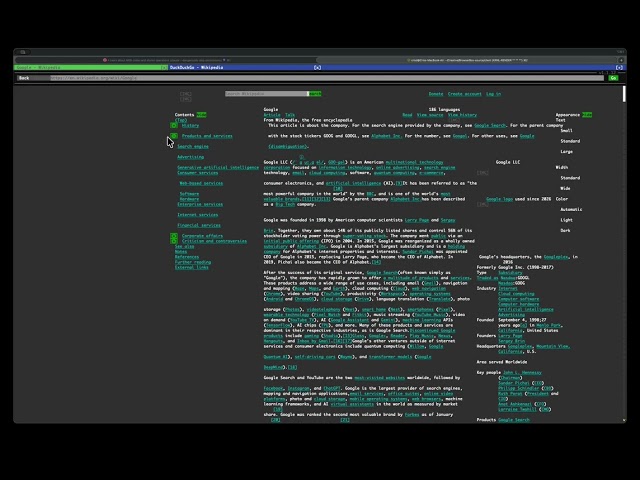The width and height of the screenshot is (640, 480).
Task: Open the View history tab
Action: tap(462, 115)
